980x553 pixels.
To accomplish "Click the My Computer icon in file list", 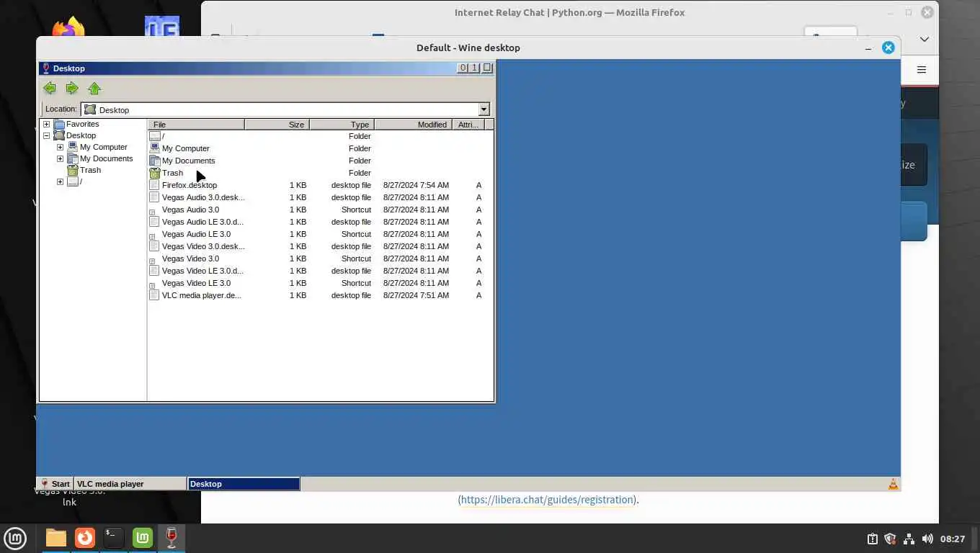I will 154,148.
